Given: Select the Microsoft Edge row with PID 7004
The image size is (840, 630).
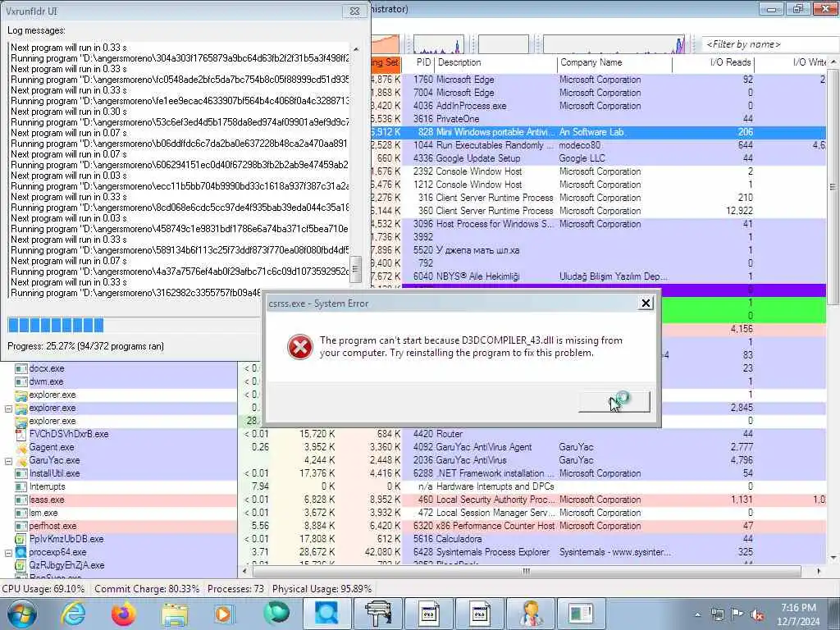Looking at the screenshot, I should tap(598, 93).
